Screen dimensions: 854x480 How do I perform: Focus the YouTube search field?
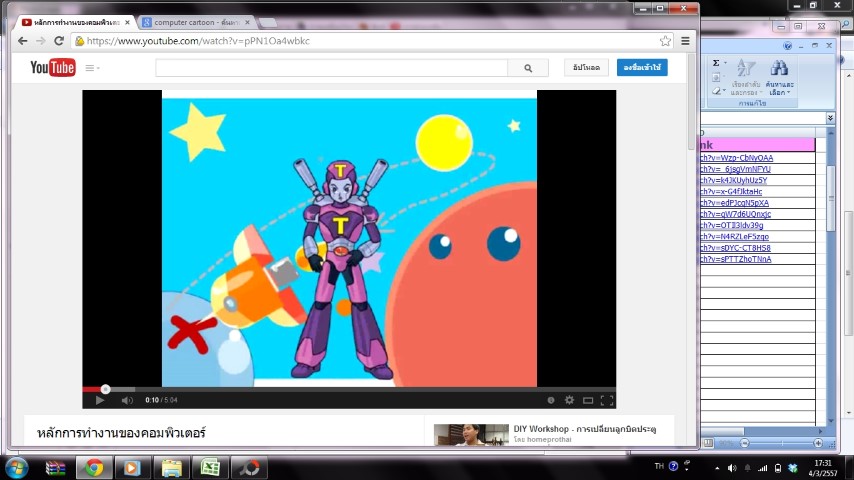(x=331, y=68)
